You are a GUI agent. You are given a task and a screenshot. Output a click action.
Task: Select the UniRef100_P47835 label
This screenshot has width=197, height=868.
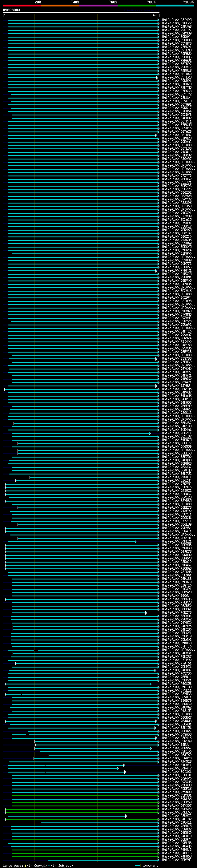coord(177,284)
